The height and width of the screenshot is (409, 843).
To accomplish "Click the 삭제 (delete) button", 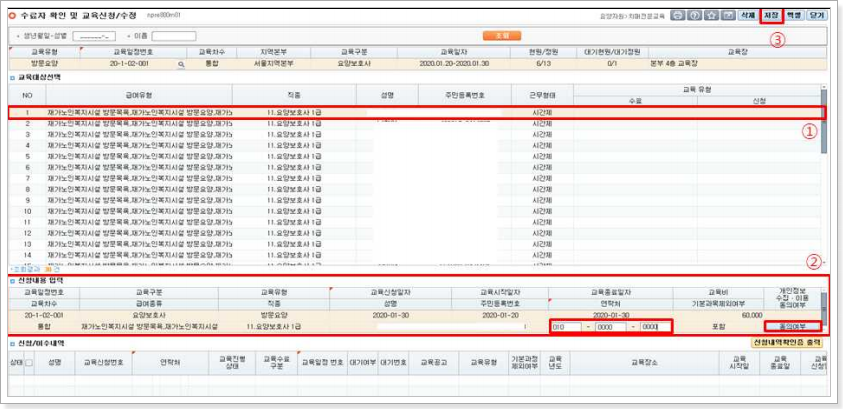I will tap(747, 16).
